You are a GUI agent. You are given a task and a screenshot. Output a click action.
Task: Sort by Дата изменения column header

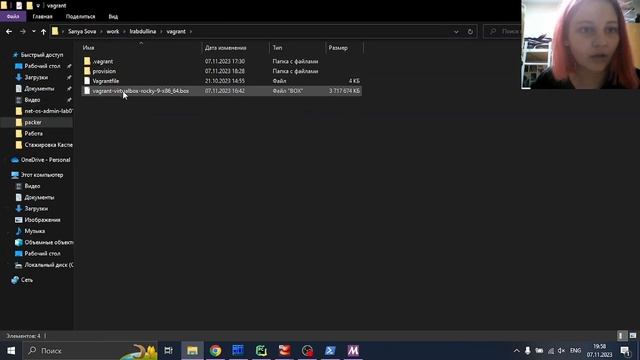225,48
